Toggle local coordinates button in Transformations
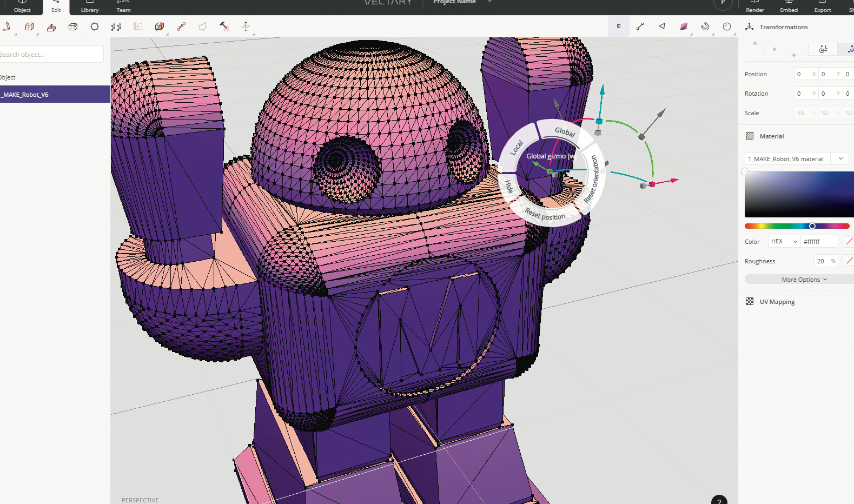The image size is (854, 504). point(823,49)
